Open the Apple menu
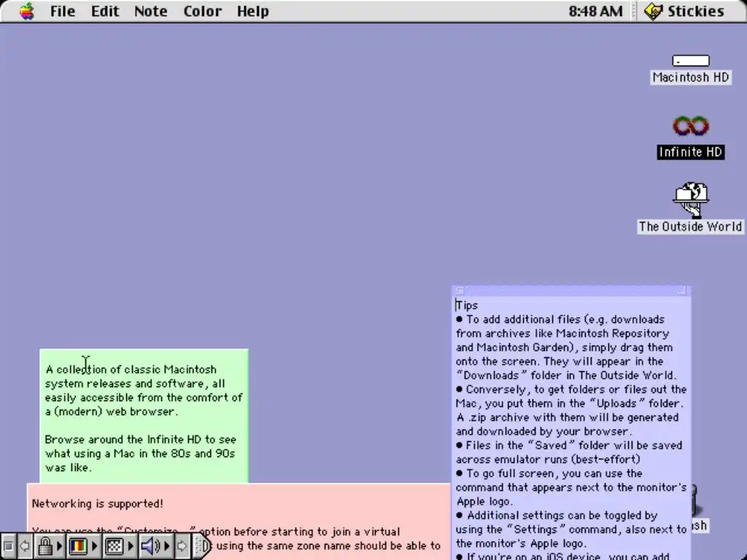747x560 pixels. (27, 11)
